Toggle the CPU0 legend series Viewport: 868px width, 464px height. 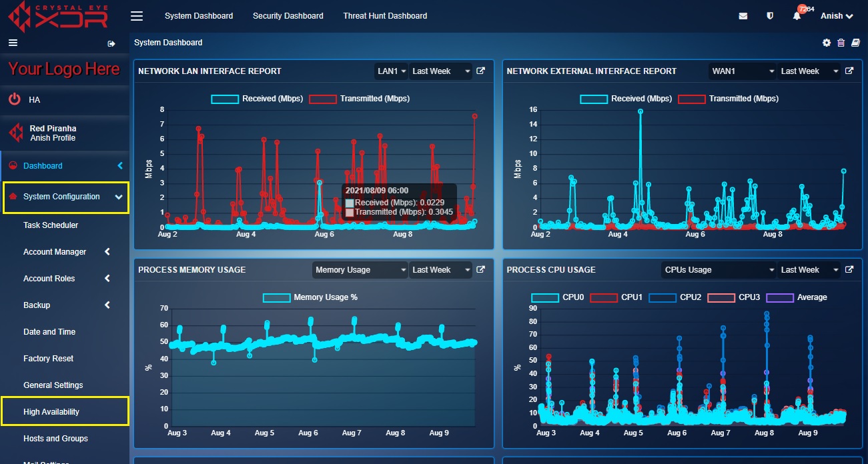[557, 297]
